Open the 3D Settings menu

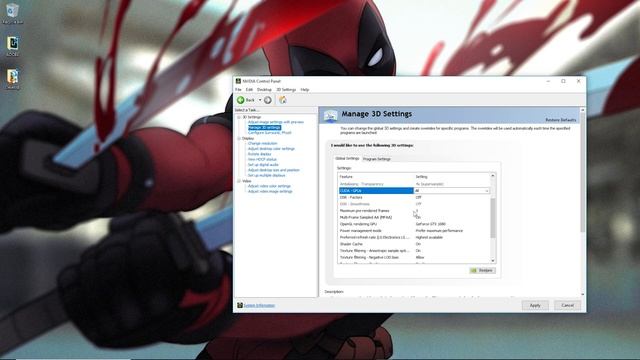(286, 90)
